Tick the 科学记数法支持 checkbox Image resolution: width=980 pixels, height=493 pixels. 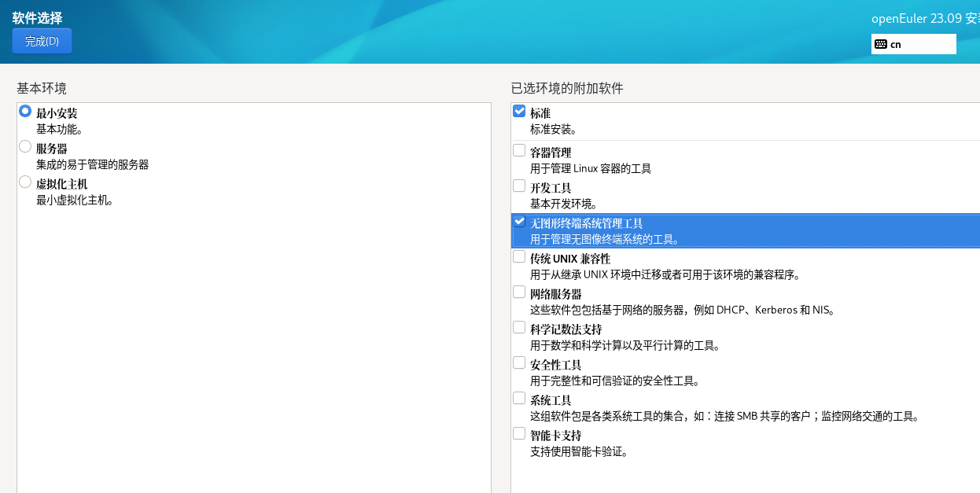[x=519, y=328]
